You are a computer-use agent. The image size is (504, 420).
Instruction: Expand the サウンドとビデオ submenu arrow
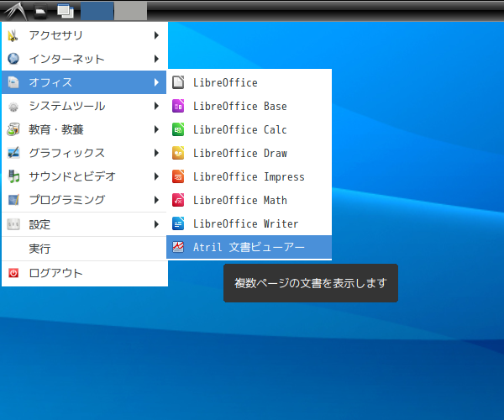[x=156, y=176]
